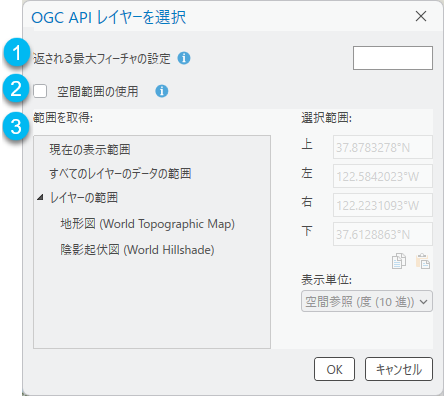Click the キャンセル button

(x=399, y=369)
